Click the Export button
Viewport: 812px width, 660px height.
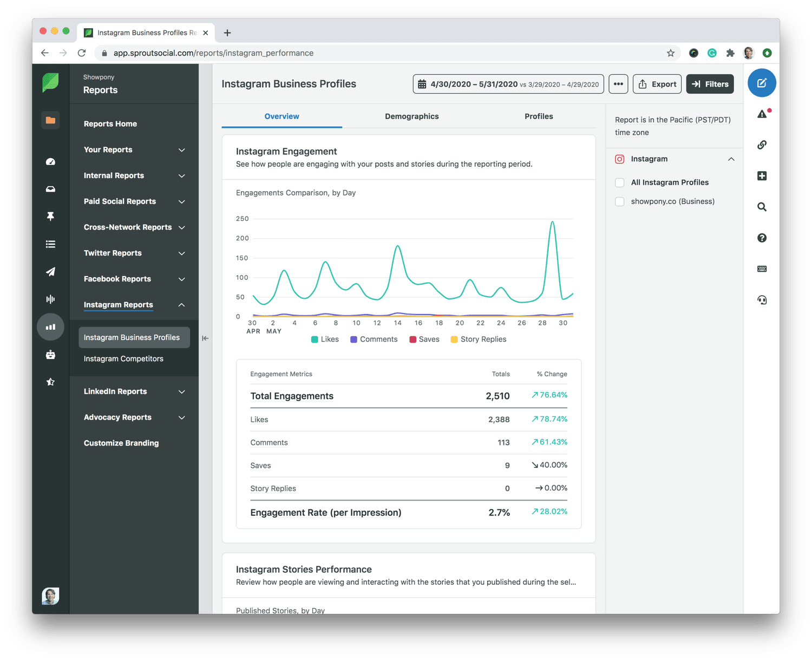point(657,84)
